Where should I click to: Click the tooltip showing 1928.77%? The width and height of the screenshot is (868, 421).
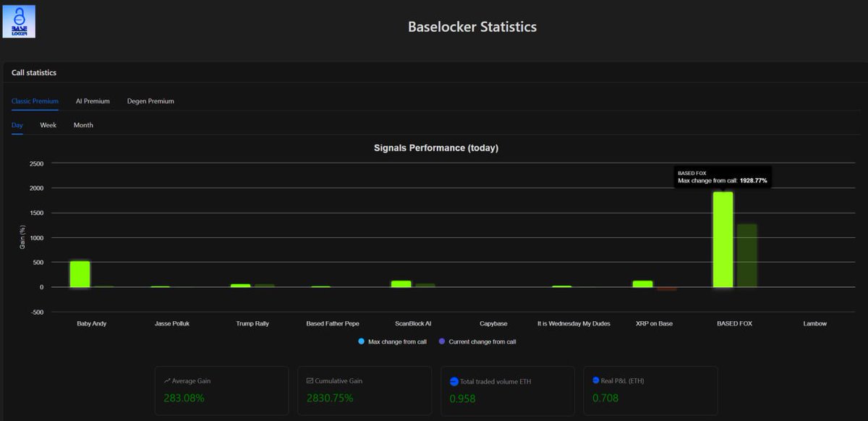pyautogui.click(x=723, y=176)
